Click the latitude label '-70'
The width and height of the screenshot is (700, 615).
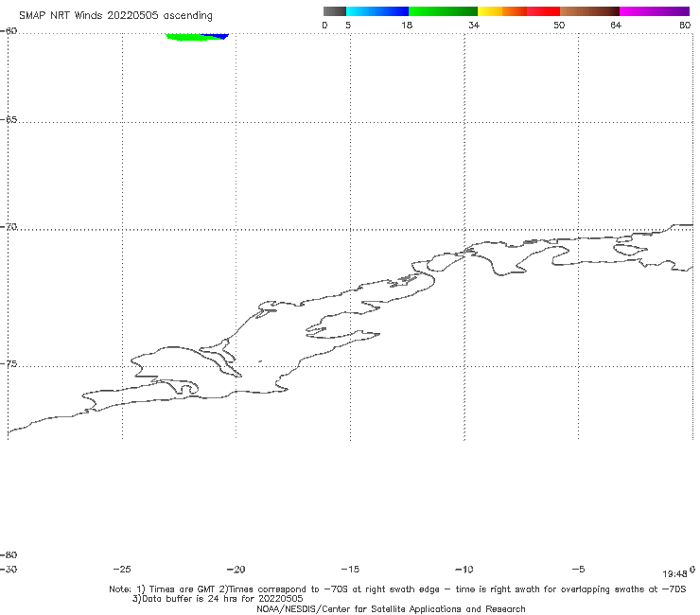tap(9, 227)
